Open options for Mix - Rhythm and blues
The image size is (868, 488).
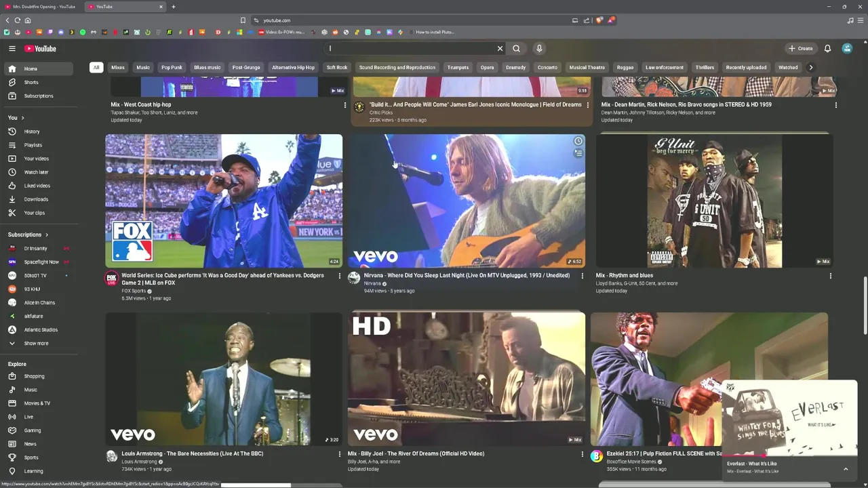pyautogui.click(x=830, y=276)
